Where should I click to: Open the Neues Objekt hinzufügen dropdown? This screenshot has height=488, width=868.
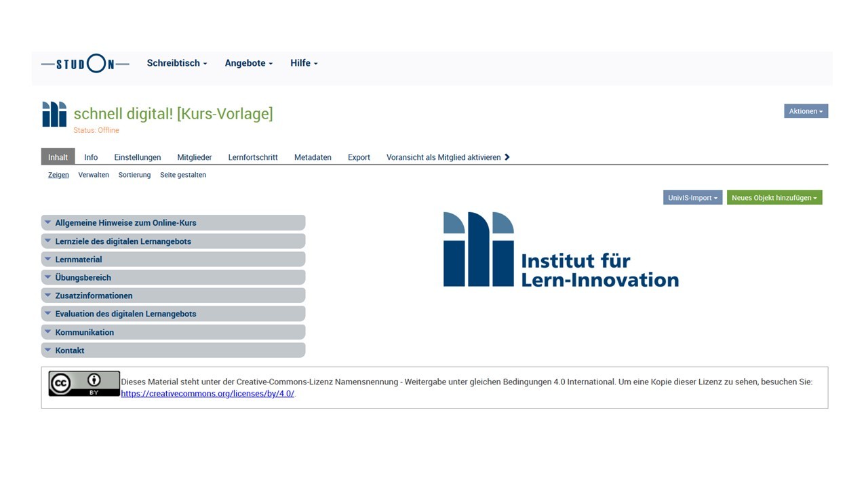click(x=774, y=197)
